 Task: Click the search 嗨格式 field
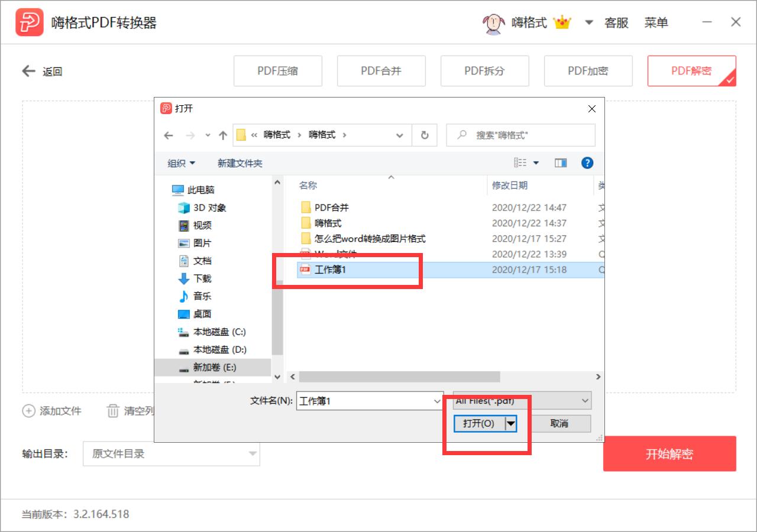pyautogui.click(x=521, y=135)
